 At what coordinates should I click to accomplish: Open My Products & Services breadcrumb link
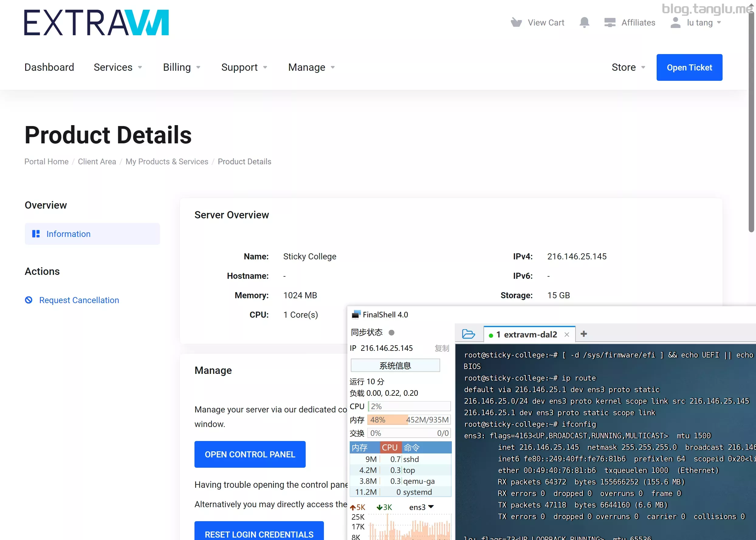tap(167, 162)
